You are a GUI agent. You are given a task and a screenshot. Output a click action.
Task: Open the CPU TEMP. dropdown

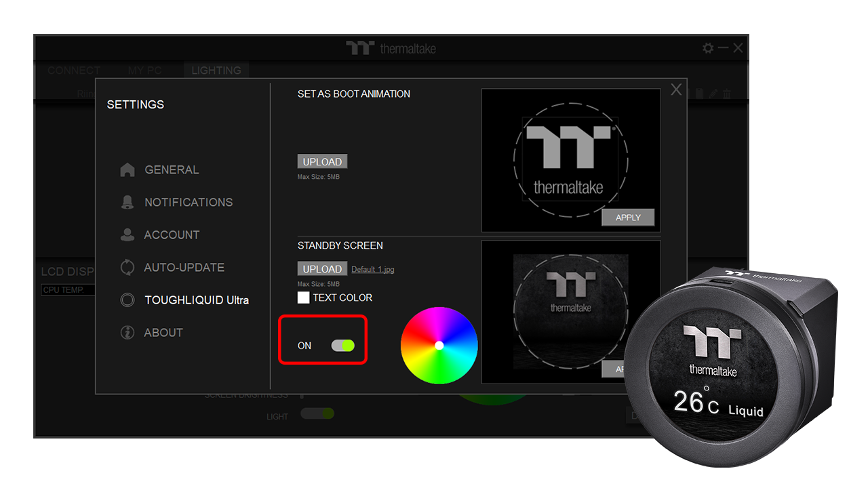tap(66, 290)
